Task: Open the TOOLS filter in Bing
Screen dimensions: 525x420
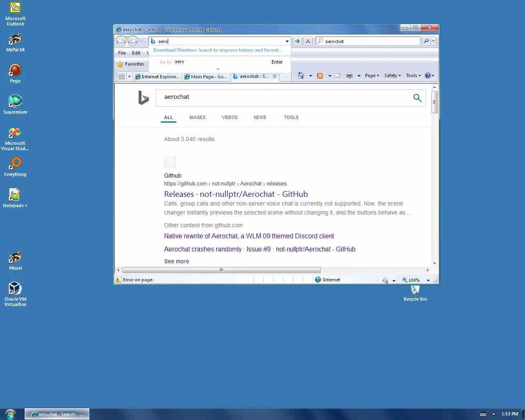Action: click(x=291, y=117)
